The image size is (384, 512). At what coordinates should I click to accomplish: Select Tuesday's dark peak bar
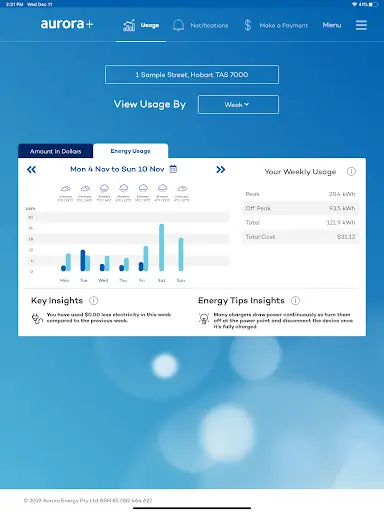[83, 260]
